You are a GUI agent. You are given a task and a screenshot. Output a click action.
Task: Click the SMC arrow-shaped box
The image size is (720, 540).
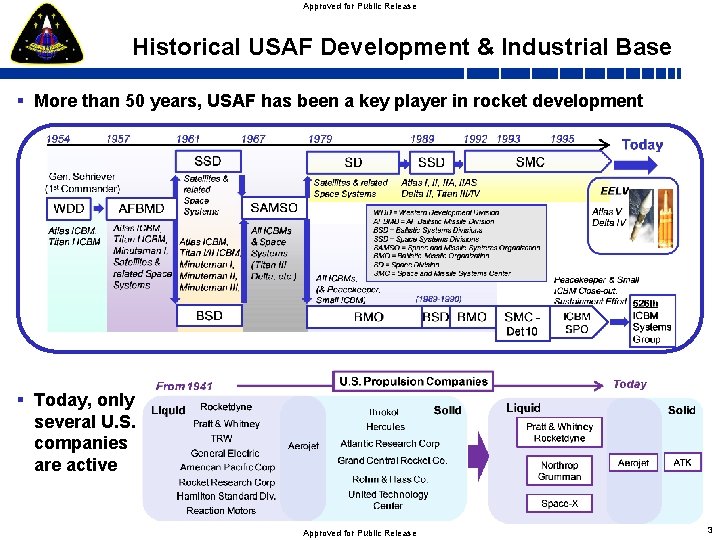tap(537, 162)
